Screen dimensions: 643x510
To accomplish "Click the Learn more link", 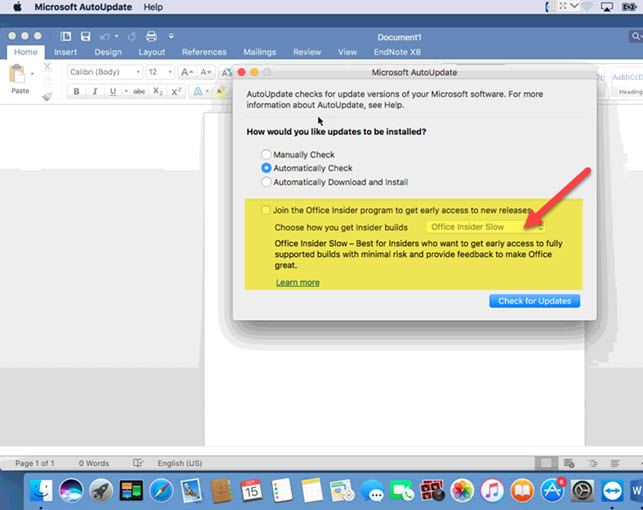I will (298, 282).
